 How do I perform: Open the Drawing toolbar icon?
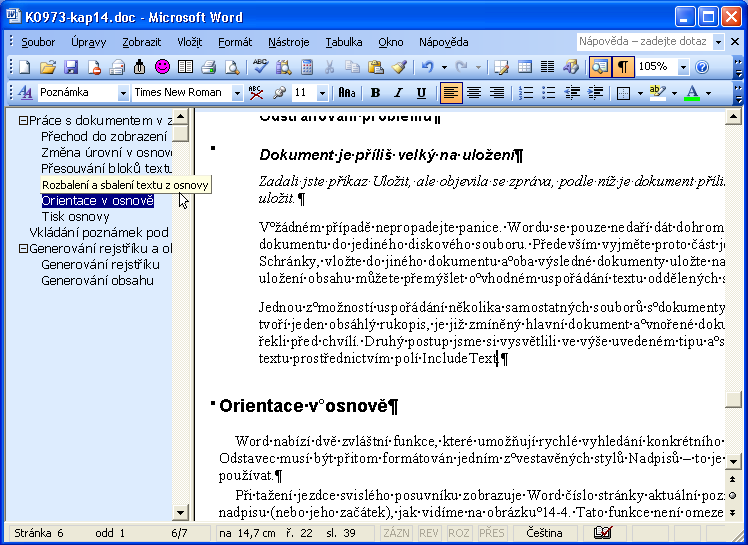571,67
